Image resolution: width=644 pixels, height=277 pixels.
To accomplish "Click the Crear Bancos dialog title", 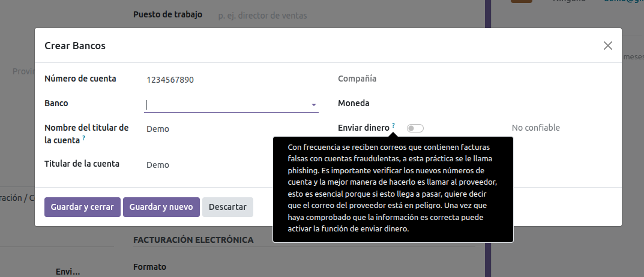I will [x=75, y=46].
